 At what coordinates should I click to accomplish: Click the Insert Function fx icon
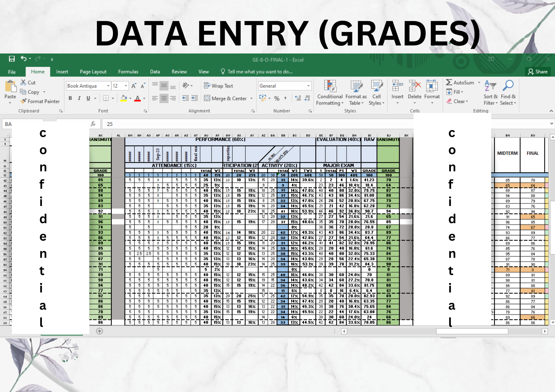[93, 124]
